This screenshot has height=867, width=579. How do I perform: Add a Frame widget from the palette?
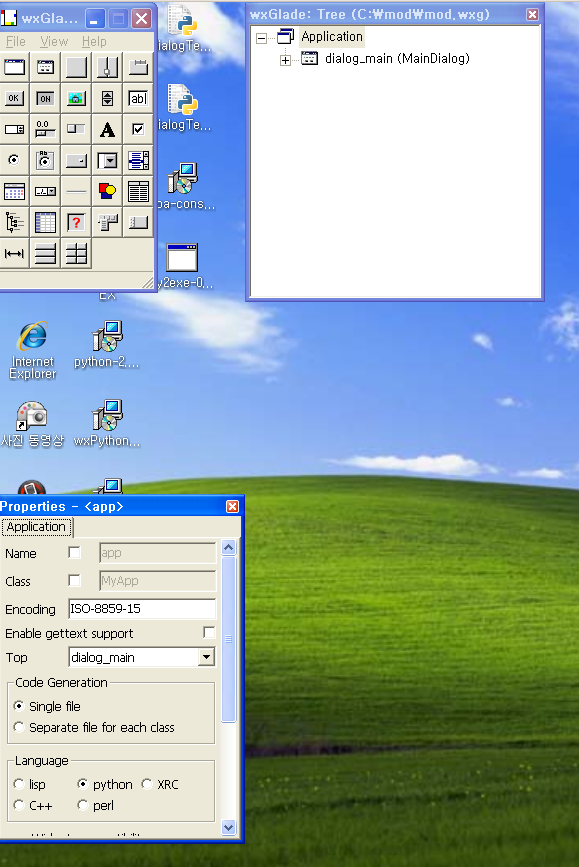tap(14, 67)
